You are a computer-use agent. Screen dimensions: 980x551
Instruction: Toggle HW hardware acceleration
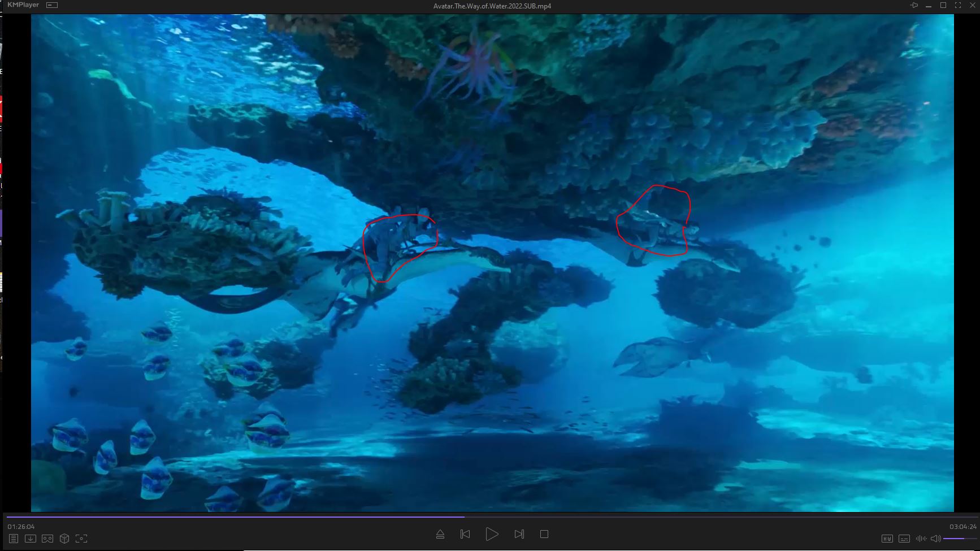pyautogui.click(x=887, y=539)
